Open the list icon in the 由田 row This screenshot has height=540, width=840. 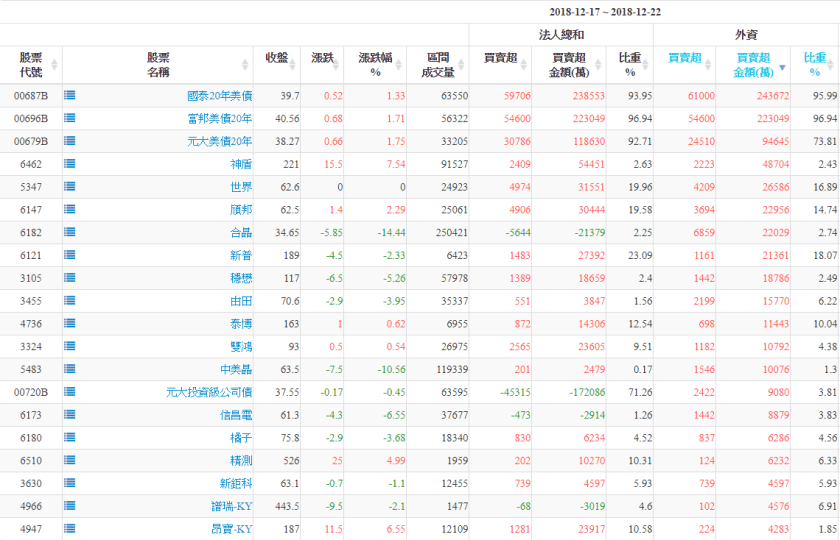pos(70,301)
